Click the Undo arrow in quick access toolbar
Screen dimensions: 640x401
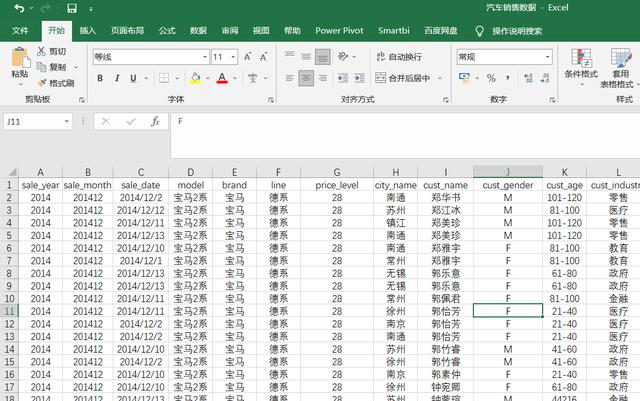point(19,8)
